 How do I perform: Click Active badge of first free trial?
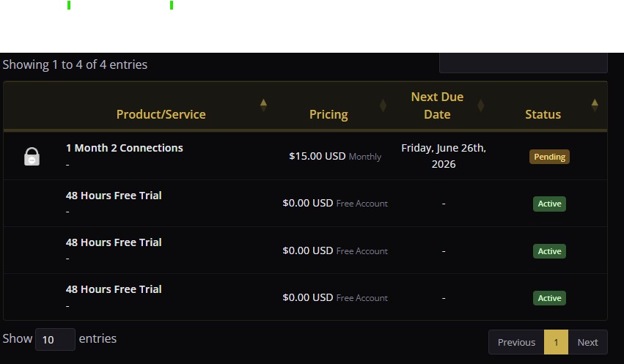pyautogui.click(x=549, y=204)
